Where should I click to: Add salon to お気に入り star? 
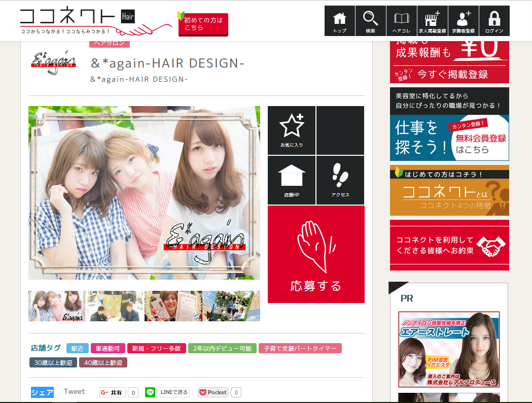(292, 130)
